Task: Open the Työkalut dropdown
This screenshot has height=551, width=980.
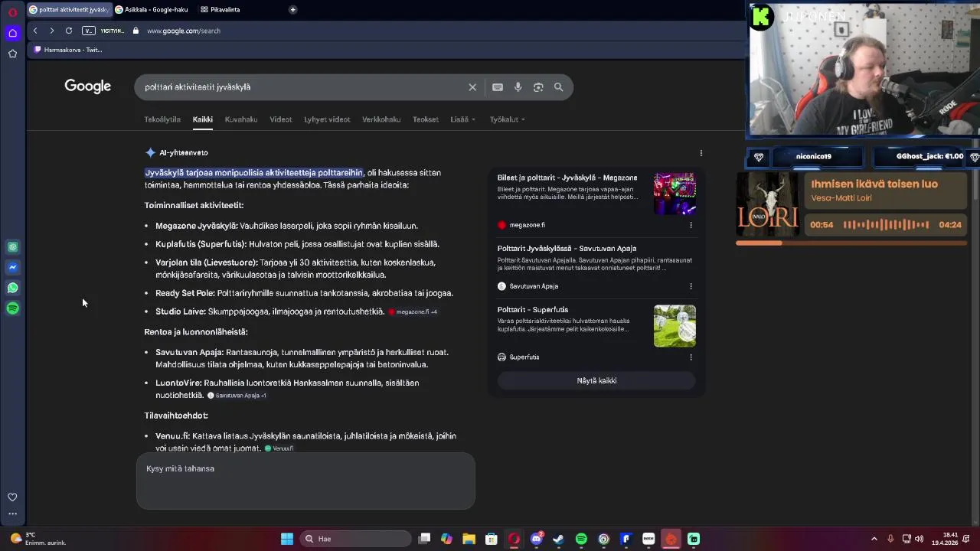Action: [508, 119]
